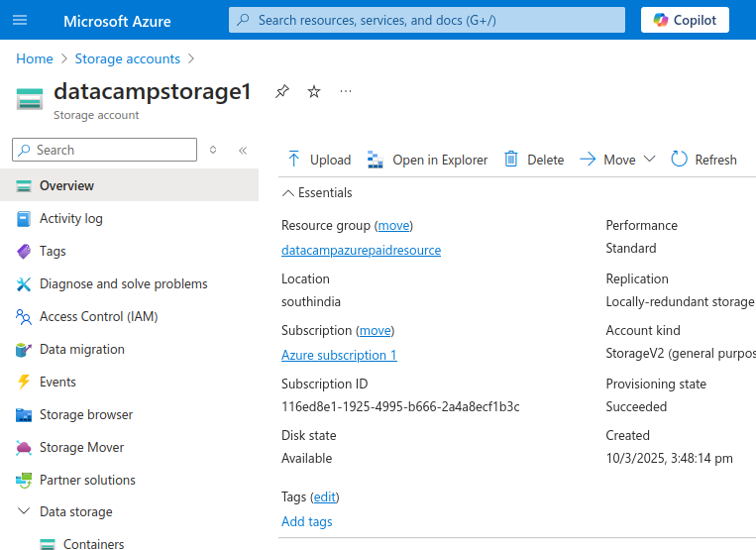Add datacampstorage1 to favorites star

click(314, 91)
